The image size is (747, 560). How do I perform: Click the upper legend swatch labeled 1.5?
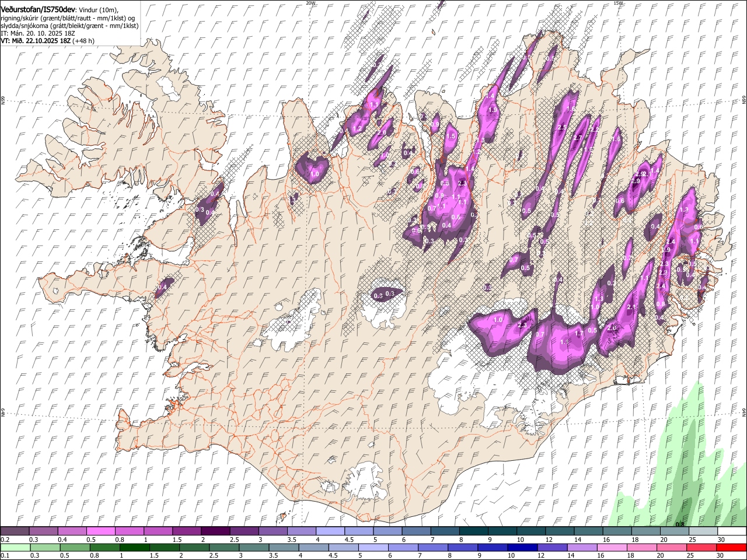(186, 531)
